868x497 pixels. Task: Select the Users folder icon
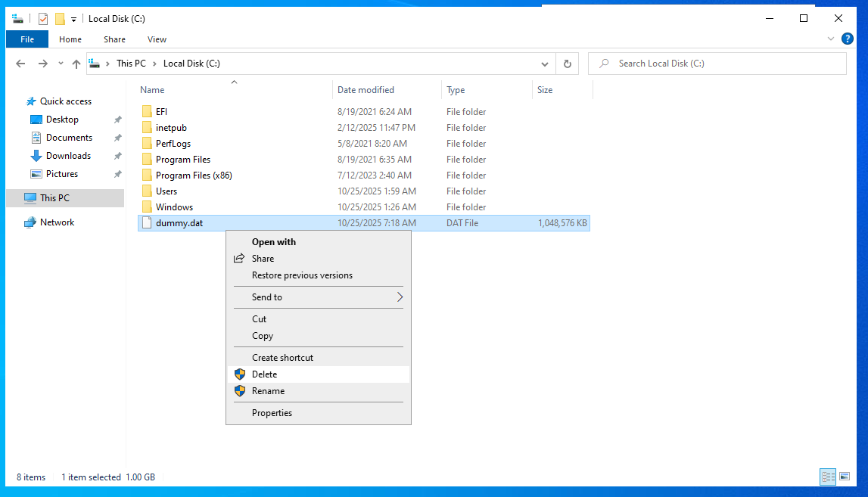tap(147, 191)
